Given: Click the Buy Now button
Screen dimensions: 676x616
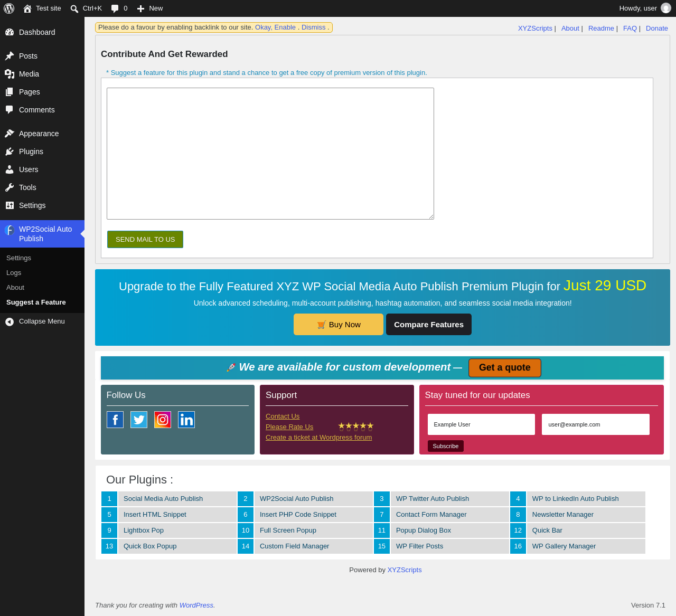Looking at the screenshot, I should point(339,325).
